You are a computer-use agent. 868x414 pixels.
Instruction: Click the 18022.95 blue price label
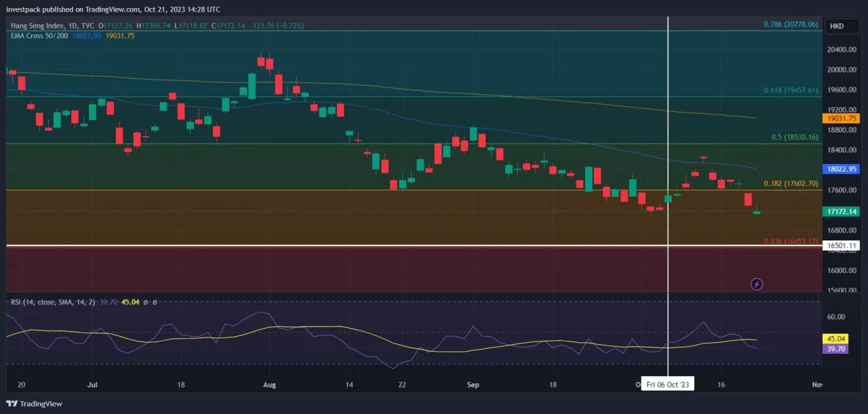(841, 169)
